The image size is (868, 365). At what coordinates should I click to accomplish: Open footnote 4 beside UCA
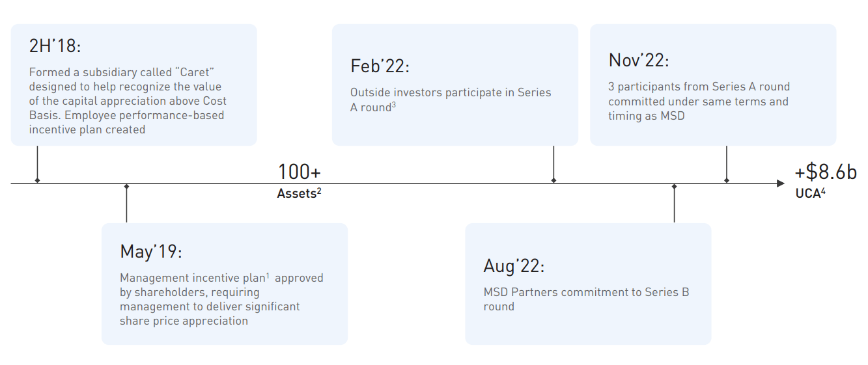click(823, 190)
